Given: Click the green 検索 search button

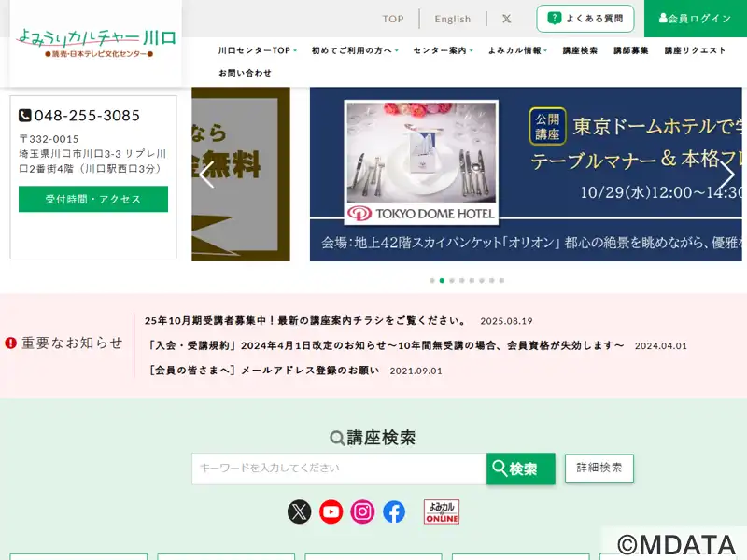Looking at the screenshot, I should pyautogui.click(x=521, y=469).
